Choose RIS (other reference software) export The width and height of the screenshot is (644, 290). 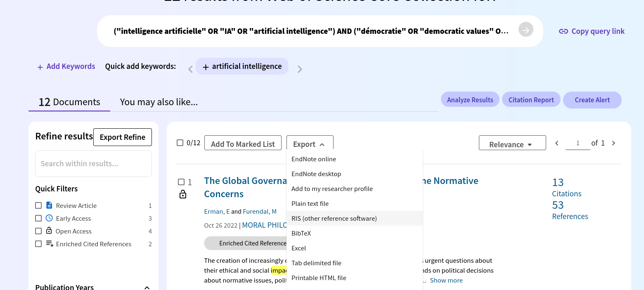[334, 218]
